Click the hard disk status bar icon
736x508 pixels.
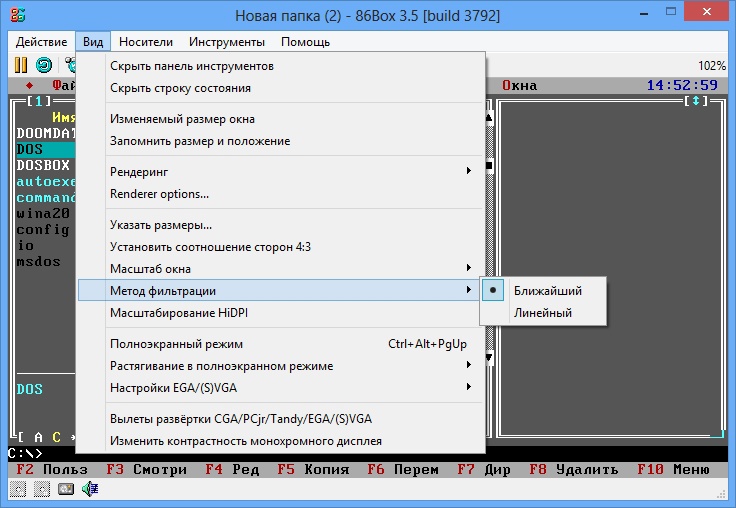[x=66, y=489]
